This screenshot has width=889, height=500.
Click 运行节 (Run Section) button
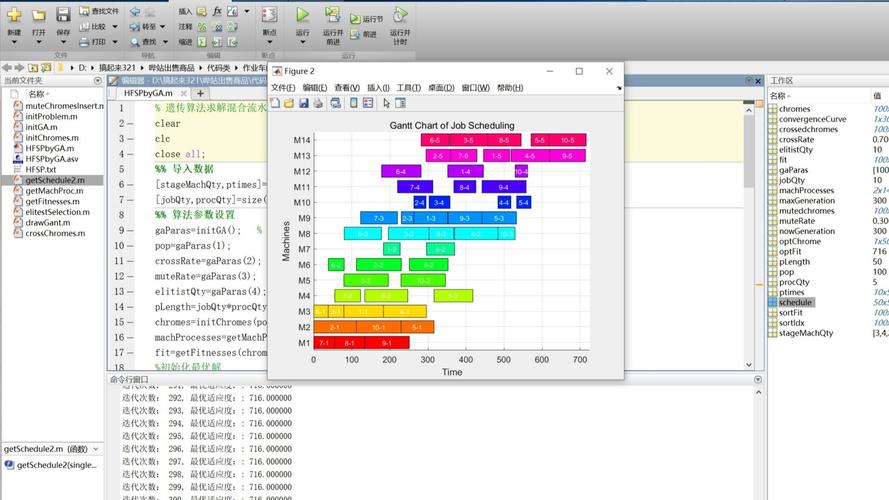coord(366,19)
